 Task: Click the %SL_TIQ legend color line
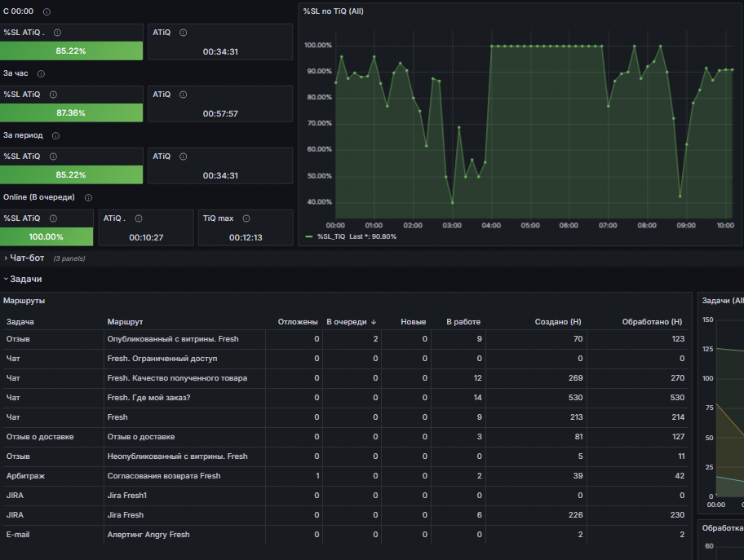coord(309,236)
